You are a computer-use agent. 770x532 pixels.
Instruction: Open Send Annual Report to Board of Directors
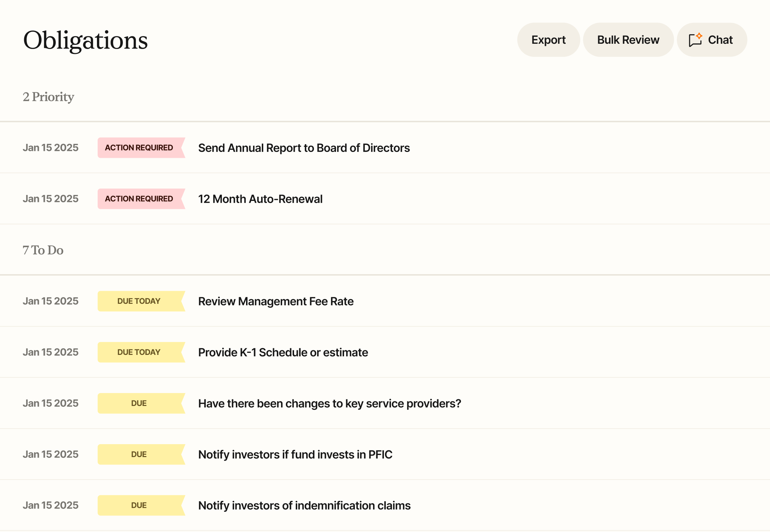click(x=304, y=148)
